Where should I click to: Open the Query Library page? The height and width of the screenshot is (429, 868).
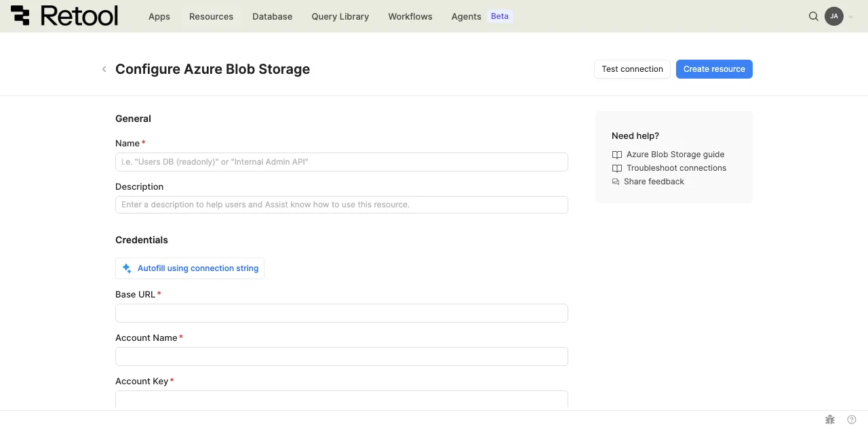point(340,16)
